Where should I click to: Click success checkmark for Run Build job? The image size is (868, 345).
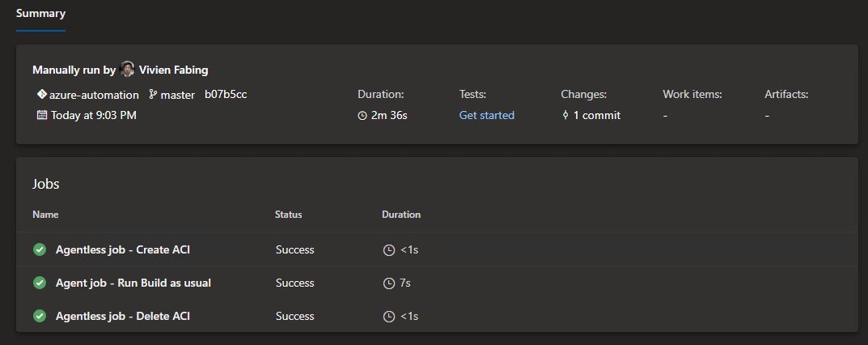click(40, 283)
